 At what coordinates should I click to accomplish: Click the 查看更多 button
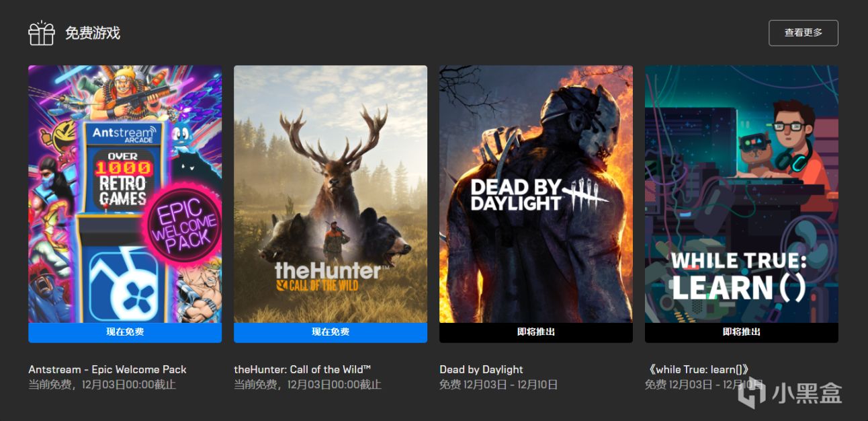pos(803,33)
